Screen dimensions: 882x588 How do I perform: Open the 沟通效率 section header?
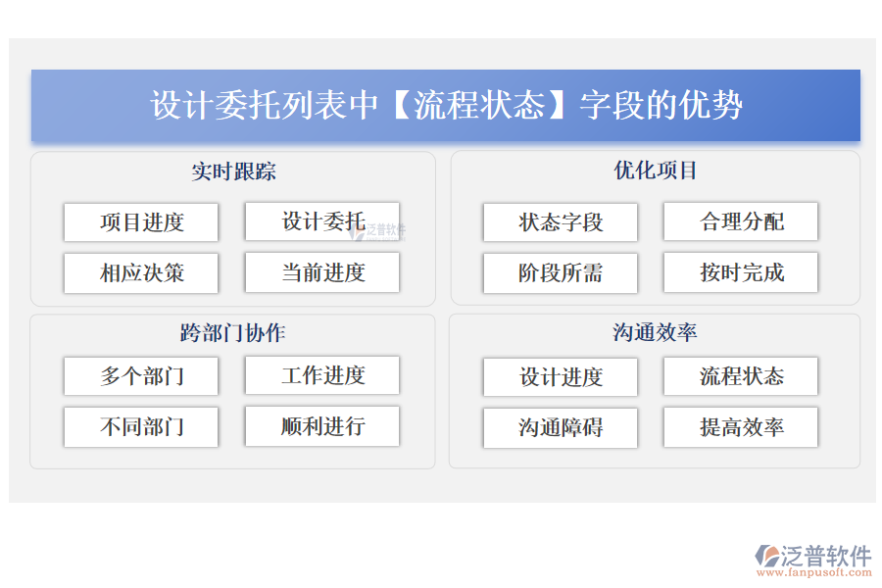pos(655,332)
